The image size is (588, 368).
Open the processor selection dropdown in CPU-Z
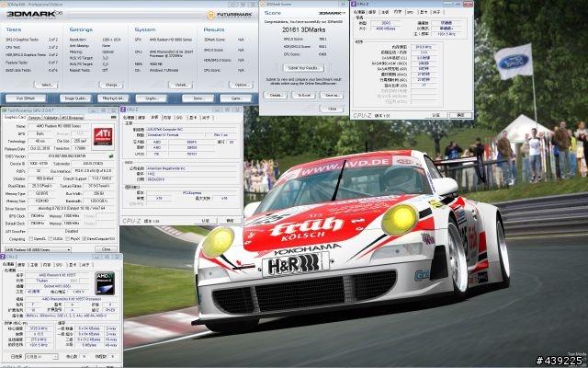click(x=41, y=356)
